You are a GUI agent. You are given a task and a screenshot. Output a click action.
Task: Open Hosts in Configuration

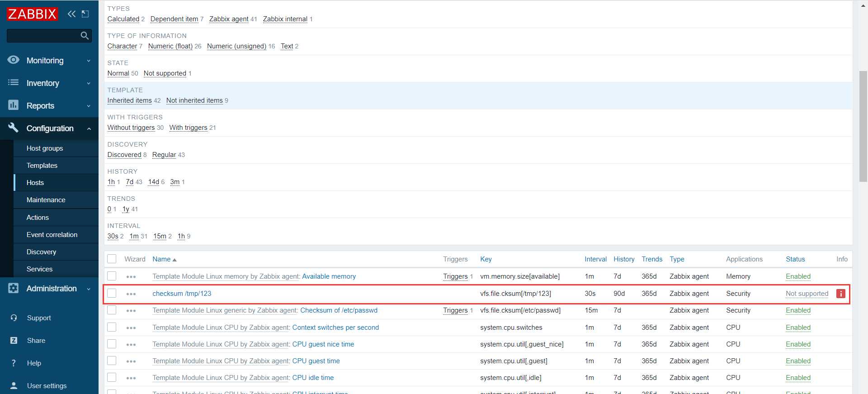coord(35,182)
